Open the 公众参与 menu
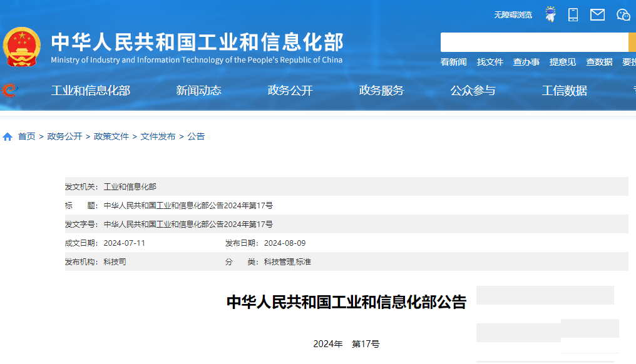 (x=473, y=91)
